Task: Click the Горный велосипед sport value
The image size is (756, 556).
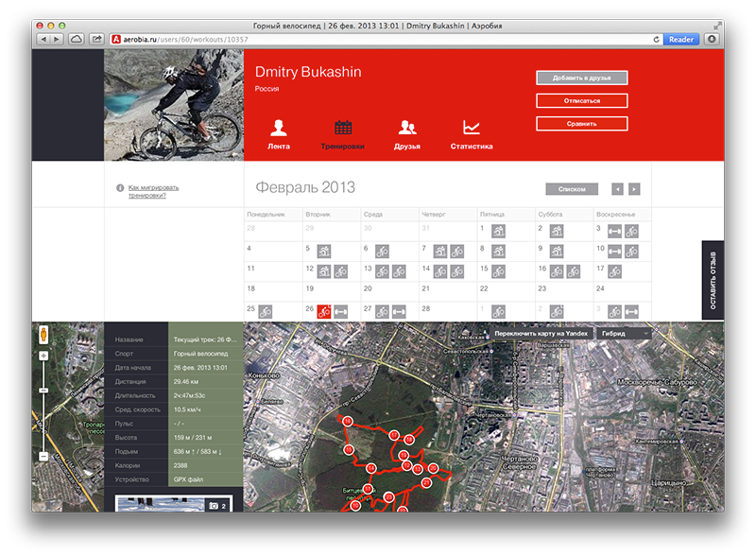Action: [200, 354]
